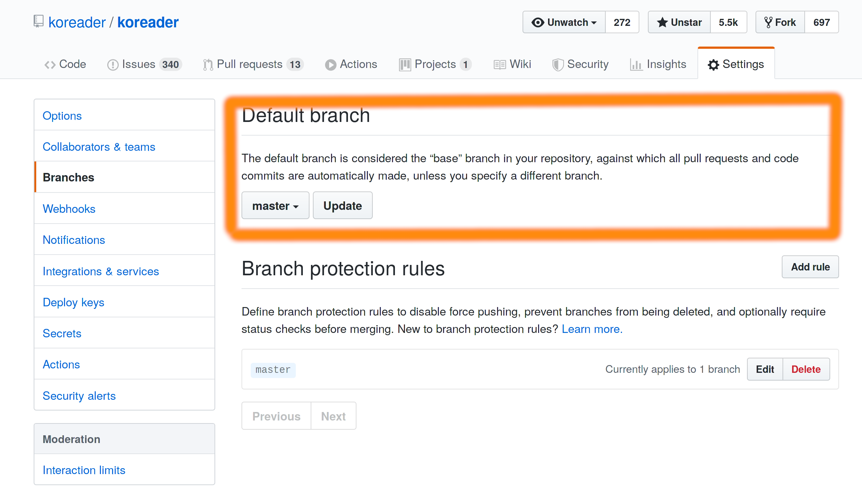
Task: Click the Actions tab play icon
Action: [x=331, y=65]
